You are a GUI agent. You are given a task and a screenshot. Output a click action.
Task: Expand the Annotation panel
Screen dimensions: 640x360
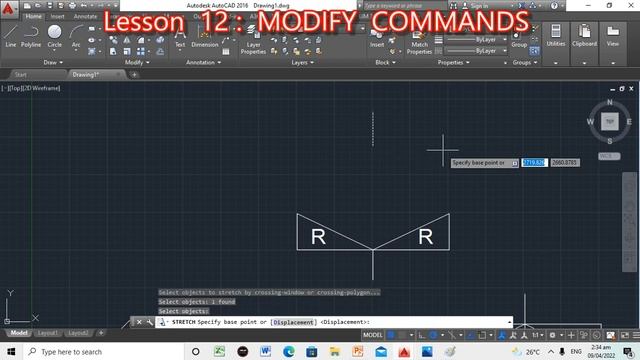[x=203, y=62]
